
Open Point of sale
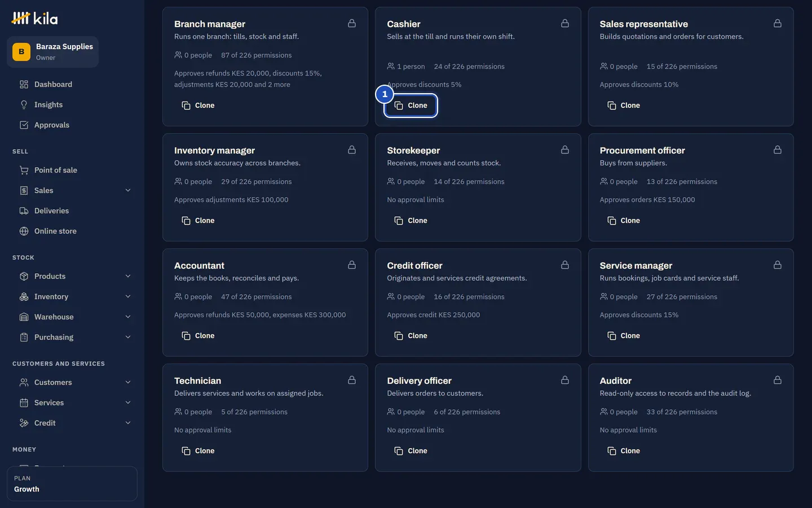[x=72, y=170]
